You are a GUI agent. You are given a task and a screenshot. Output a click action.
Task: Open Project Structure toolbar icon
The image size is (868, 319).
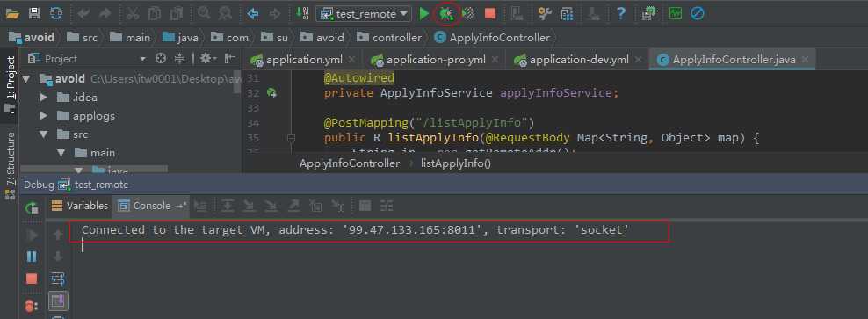567,13
